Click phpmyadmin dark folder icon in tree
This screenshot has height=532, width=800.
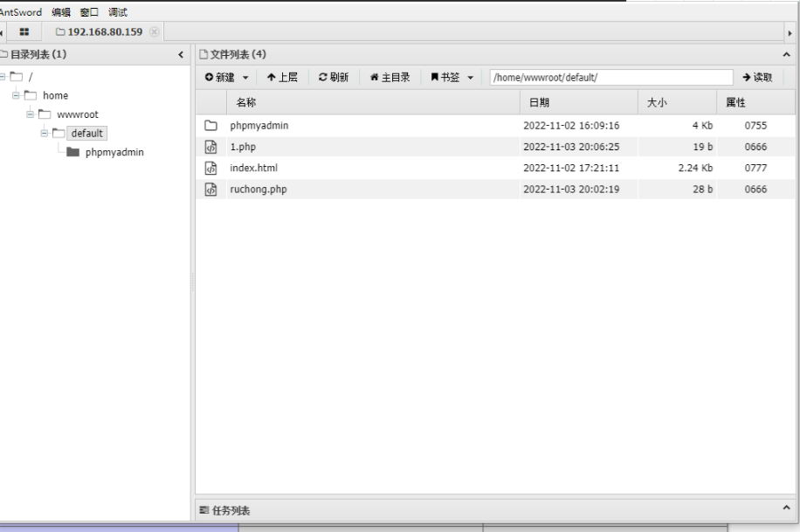[73, 152]
